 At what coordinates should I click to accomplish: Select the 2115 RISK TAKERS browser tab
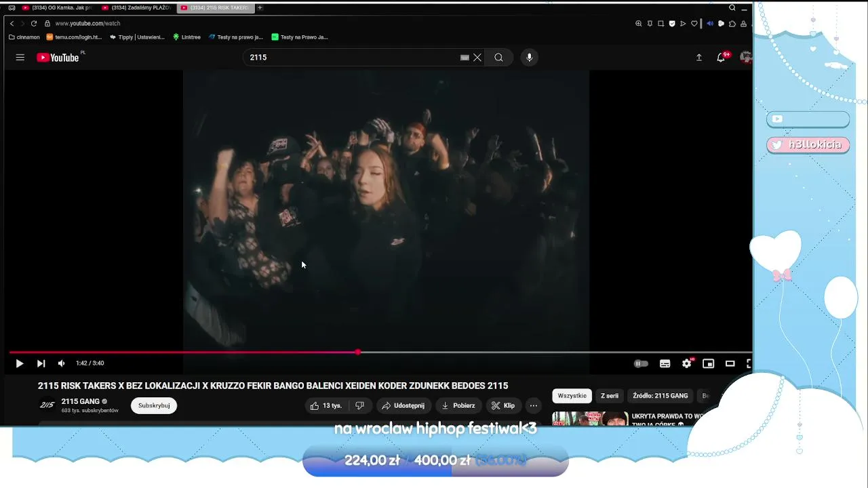point(215,7)
